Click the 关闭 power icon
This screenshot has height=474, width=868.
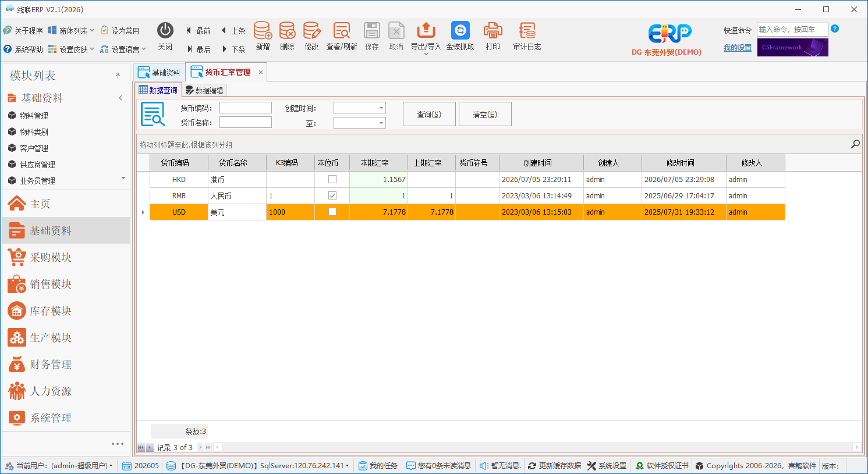(x=165, y=31)
